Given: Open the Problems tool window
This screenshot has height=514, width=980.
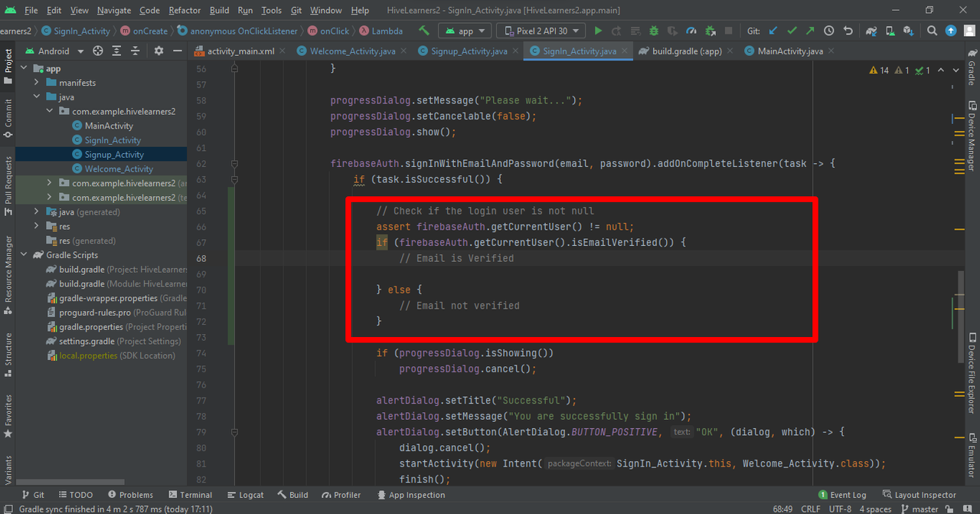Looking at the screenshot, I should tap(130, 495).
